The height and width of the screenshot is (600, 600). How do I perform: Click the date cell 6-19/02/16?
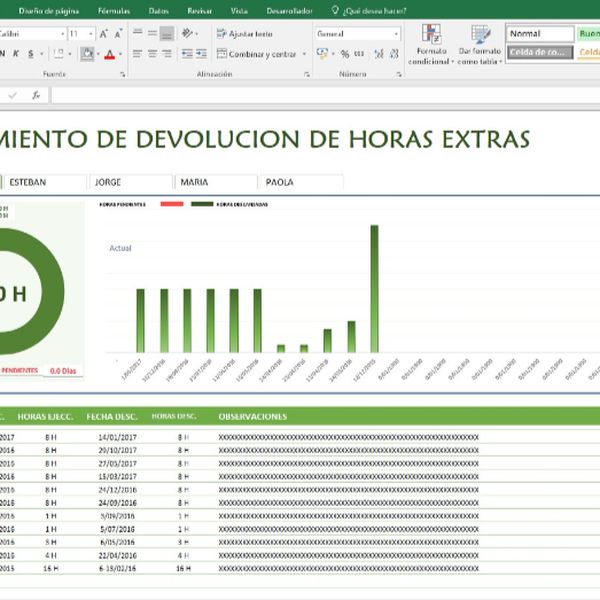tap(117, 569)
